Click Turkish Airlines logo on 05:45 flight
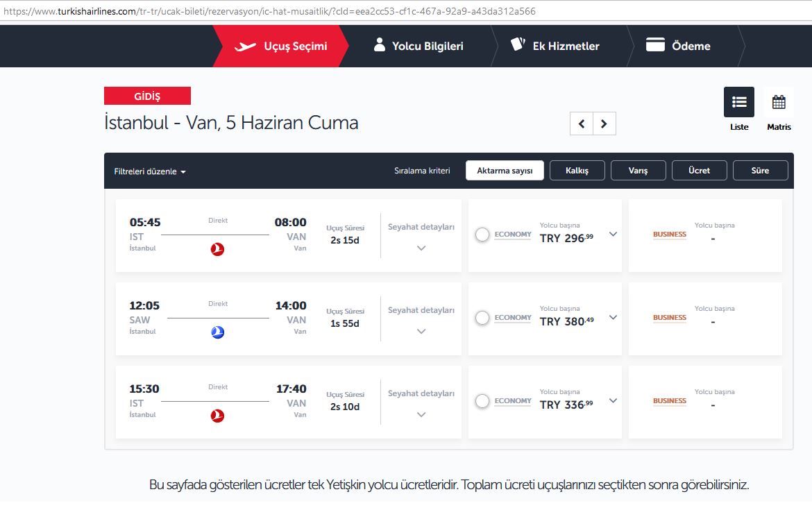Image resolution: width=812 pixels, height=510 pixels. [x=217, y=250]
